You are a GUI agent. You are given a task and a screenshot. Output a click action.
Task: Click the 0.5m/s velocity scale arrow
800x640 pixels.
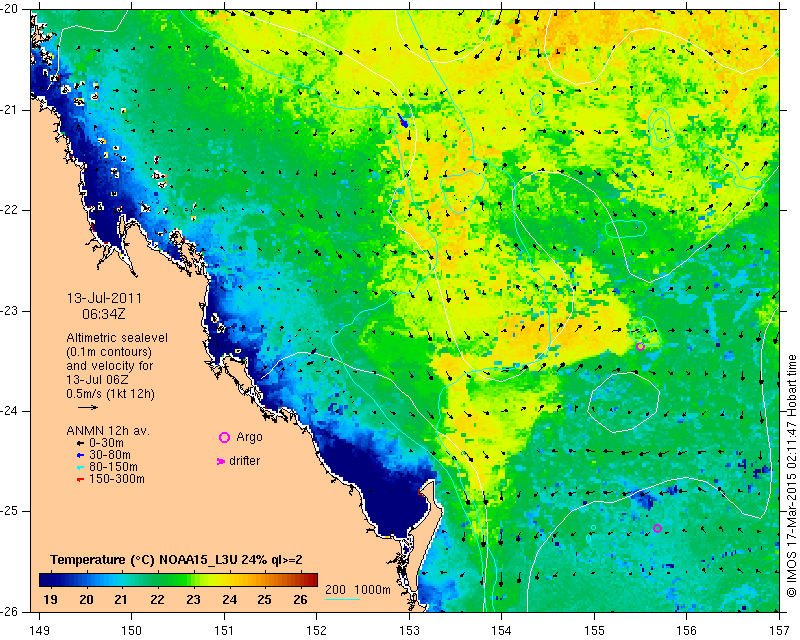[x=88, y=407]
